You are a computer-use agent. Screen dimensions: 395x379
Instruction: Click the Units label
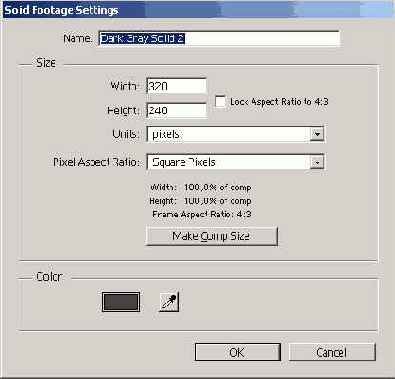tap(125, 134)
